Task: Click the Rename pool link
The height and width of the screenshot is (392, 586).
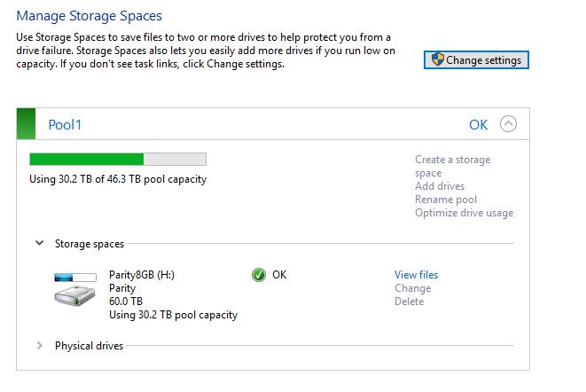Action: click(x=446, y=200)
